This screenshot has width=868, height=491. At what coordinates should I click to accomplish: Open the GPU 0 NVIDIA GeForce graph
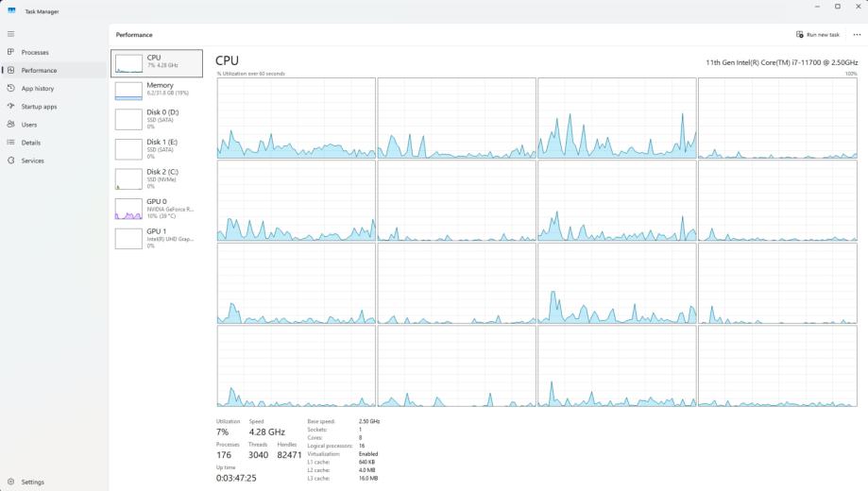[x=157, y=209]
